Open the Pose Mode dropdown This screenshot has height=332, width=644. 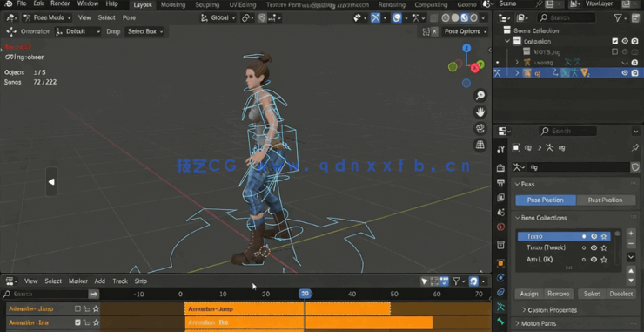[x=47, y=17]
